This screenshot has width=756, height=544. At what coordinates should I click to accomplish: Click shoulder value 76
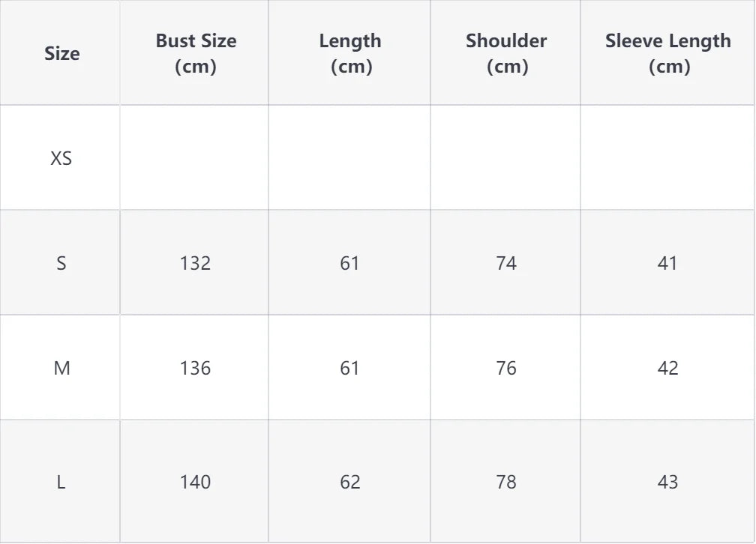(x=506, y=368)
